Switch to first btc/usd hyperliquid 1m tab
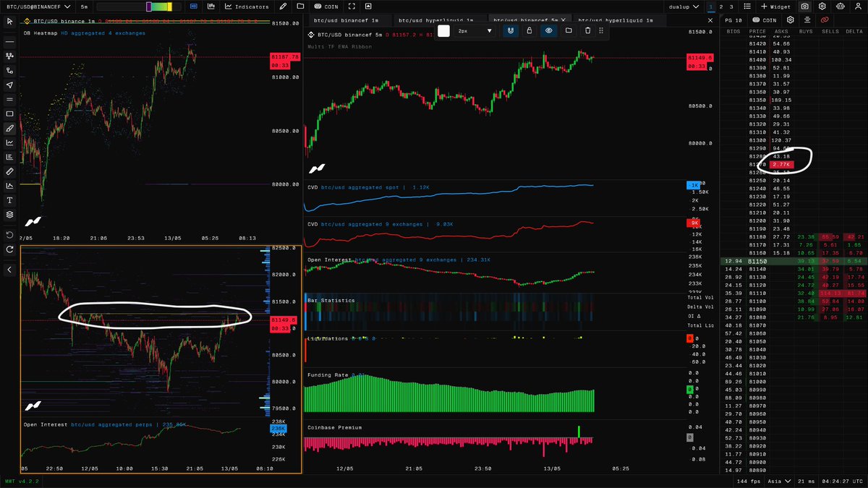The image size is (868, 488). coord(436,20)
